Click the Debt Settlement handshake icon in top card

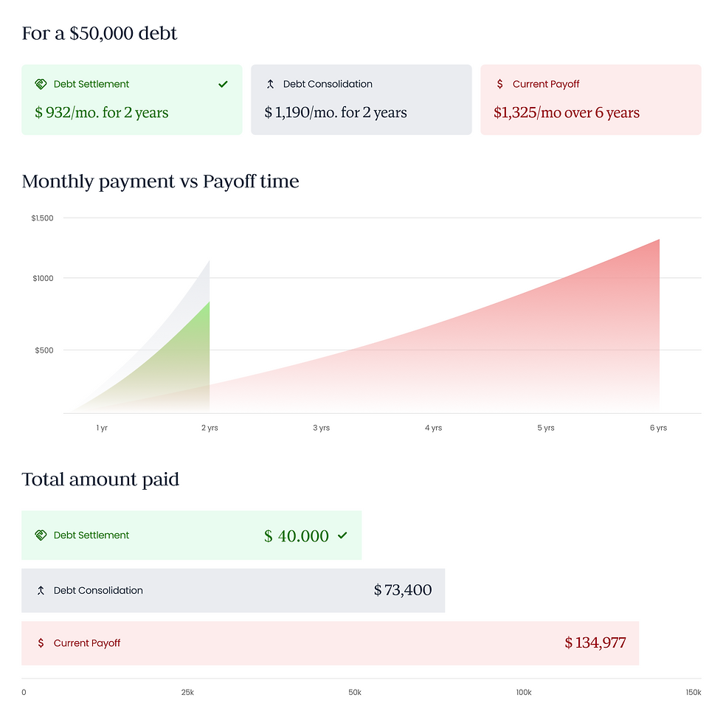click(x=41, y=84)
